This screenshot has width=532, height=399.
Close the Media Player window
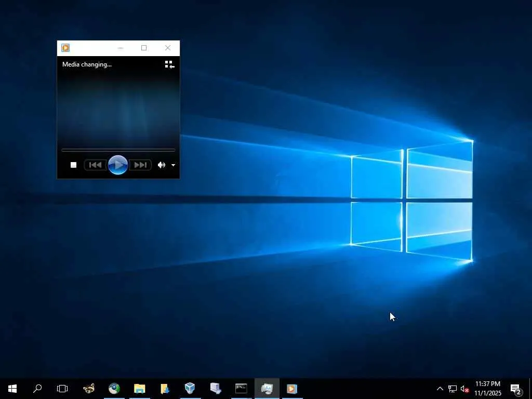168,48
